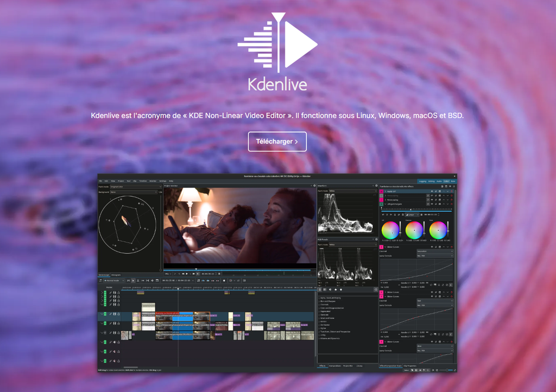Open the File menu in Kdenlive
556x392 pixels.
pyautogui.click(x=100, y=181)
